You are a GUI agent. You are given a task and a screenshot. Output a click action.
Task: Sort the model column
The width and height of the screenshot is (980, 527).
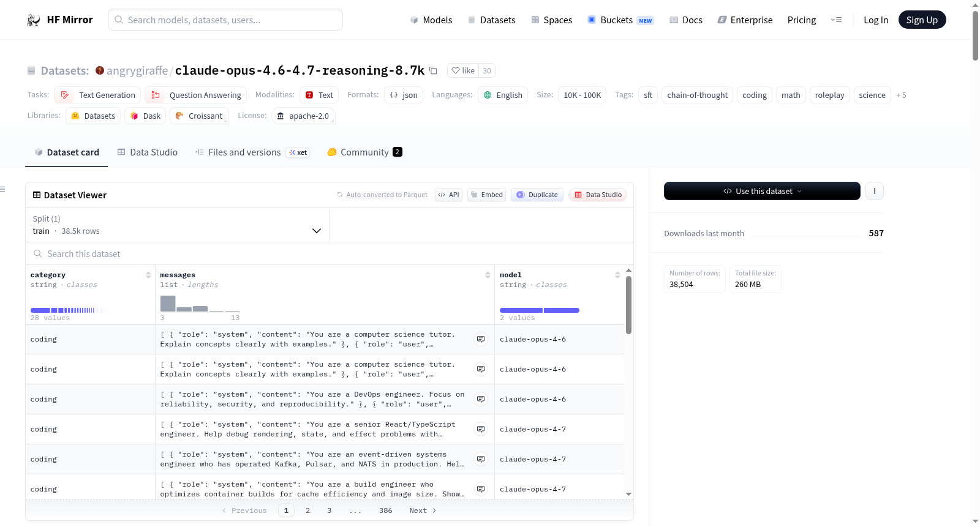[617, 275]
